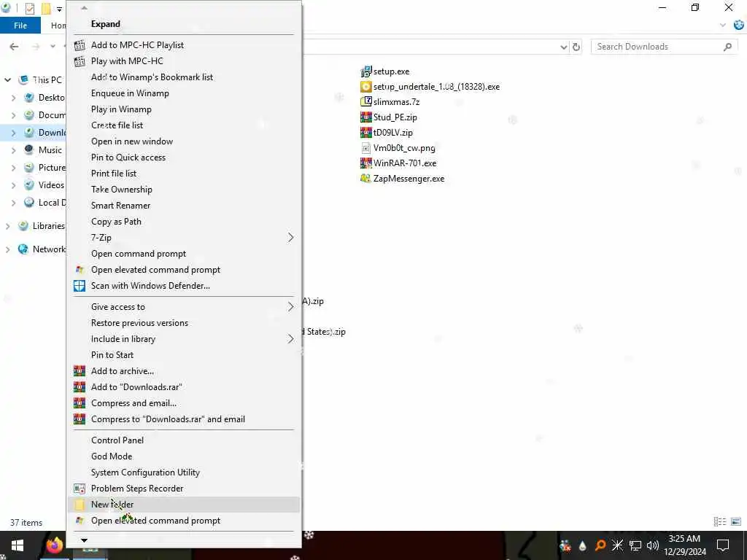
Task: Open the Windows Start menu
Action: 18,545
